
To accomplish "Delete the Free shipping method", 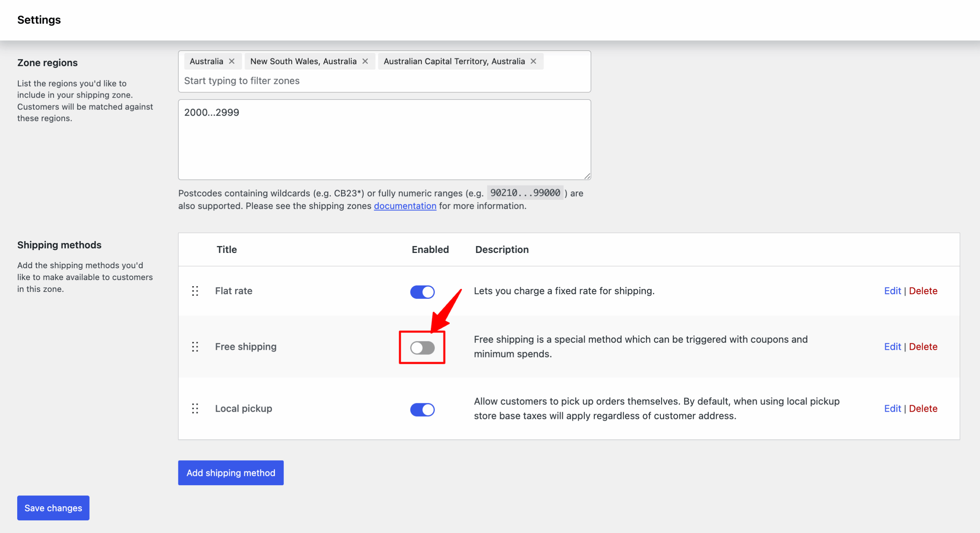I will point(923,347).
